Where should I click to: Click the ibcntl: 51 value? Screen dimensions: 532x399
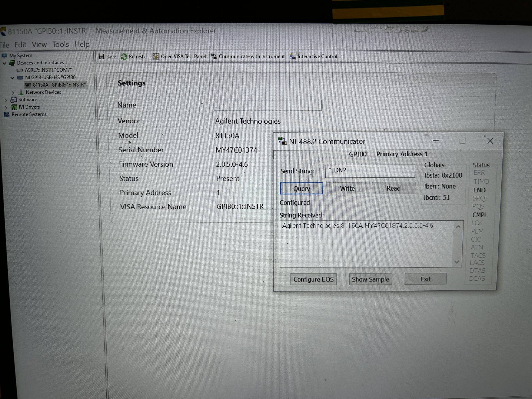tap(436, 197)
